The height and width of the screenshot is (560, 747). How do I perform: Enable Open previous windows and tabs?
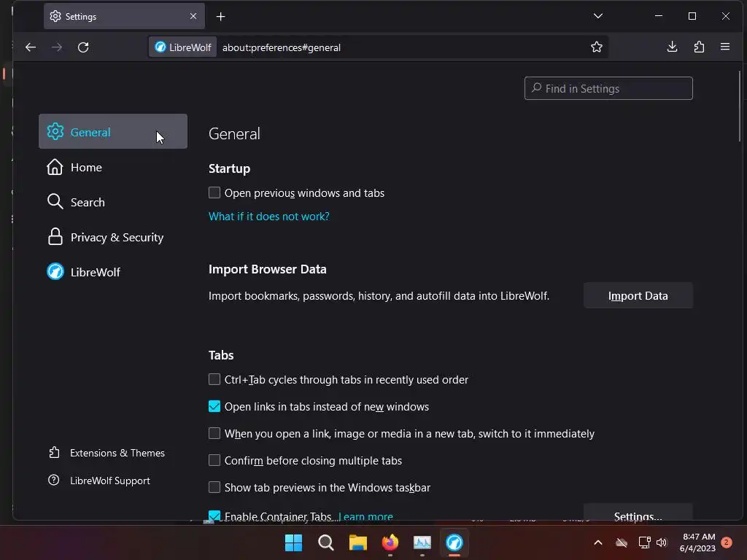coord(214,192)
